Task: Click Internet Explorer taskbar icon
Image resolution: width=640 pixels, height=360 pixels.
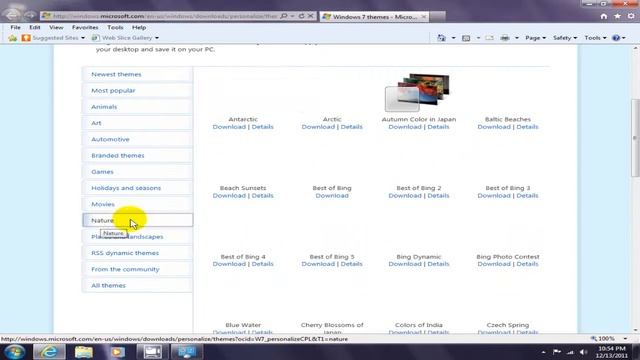Action: pyautogui.click(x=49, y=351)
